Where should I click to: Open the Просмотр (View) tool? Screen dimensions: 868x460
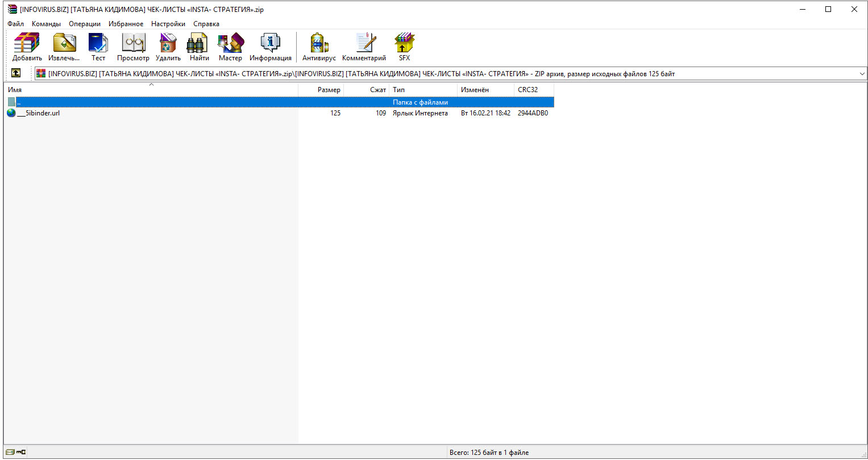133,47
